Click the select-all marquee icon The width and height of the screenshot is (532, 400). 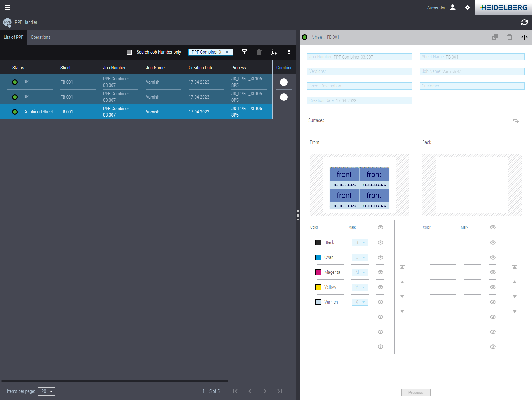point(274,52)
